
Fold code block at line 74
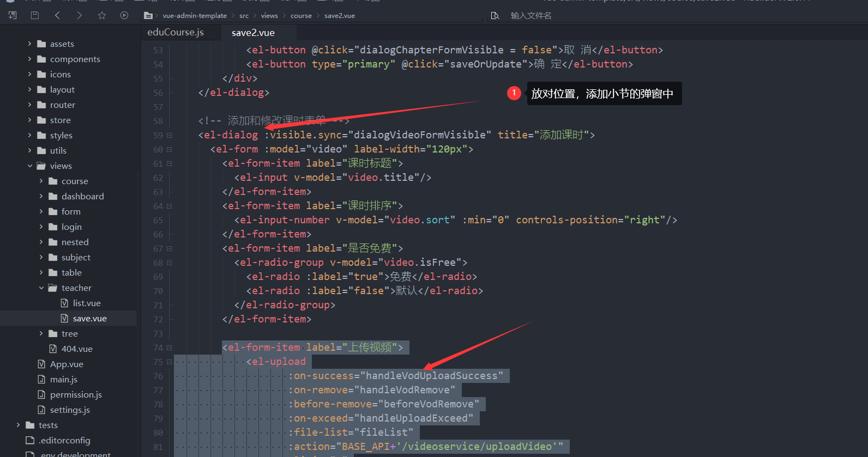pyautogui.click(x=169, y=348)
